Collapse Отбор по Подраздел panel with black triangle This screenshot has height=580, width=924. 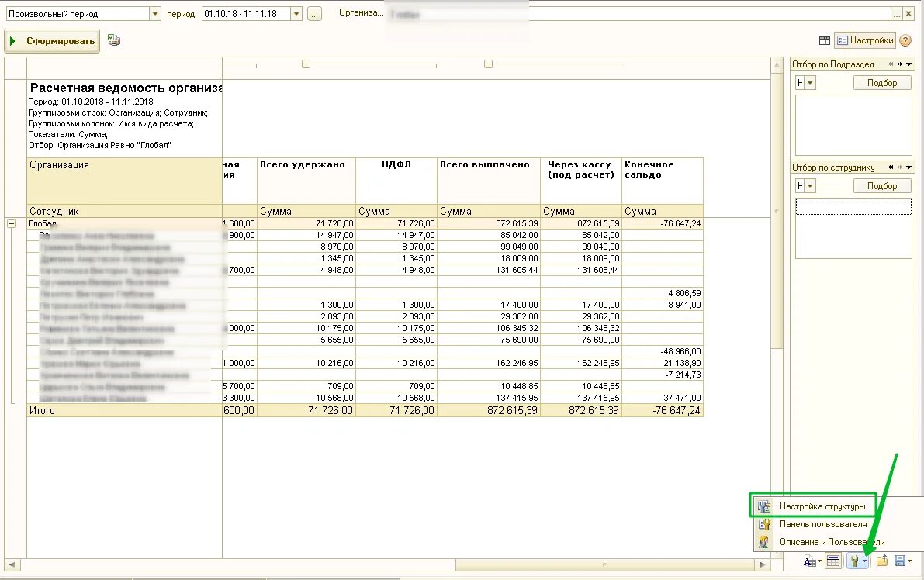[x=909, y=64]
